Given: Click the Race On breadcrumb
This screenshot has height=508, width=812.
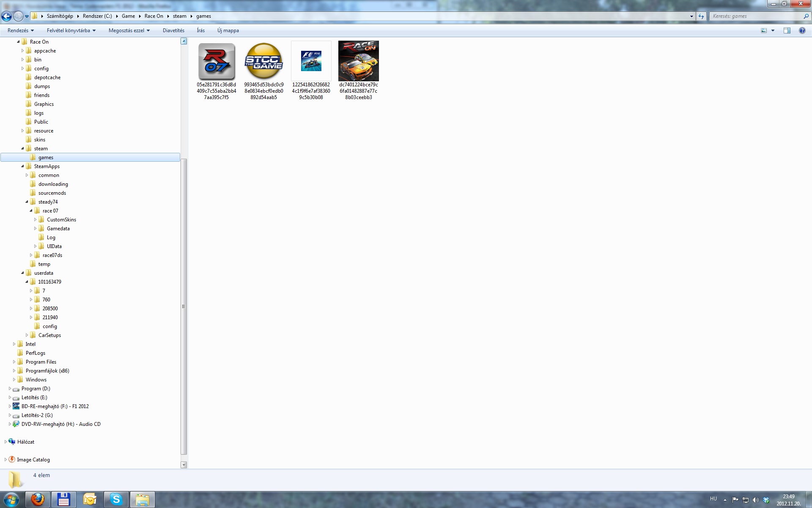Looking at the screenshot, I should 154,16.
